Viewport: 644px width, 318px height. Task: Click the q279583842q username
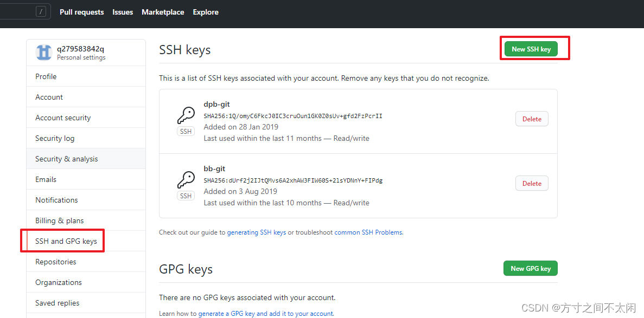80,49
